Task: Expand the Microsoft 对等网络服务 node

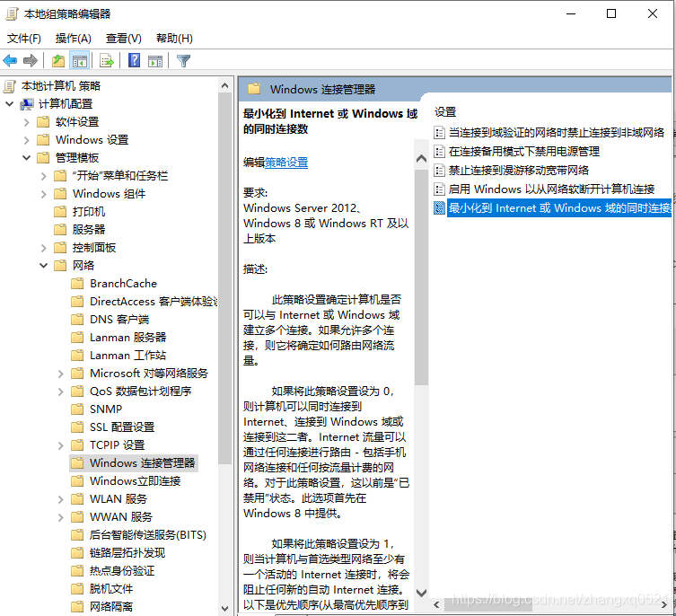Action: click(61, 374)
